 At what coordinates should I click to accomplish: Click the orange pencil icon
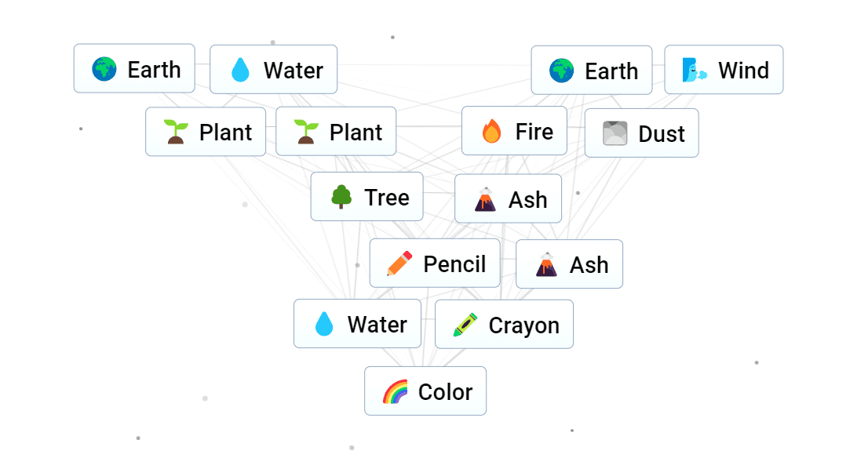[x=399, y=264]
